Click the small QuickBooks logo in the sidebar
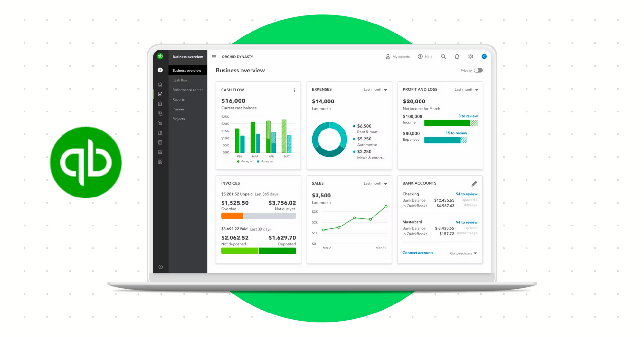 160,56
